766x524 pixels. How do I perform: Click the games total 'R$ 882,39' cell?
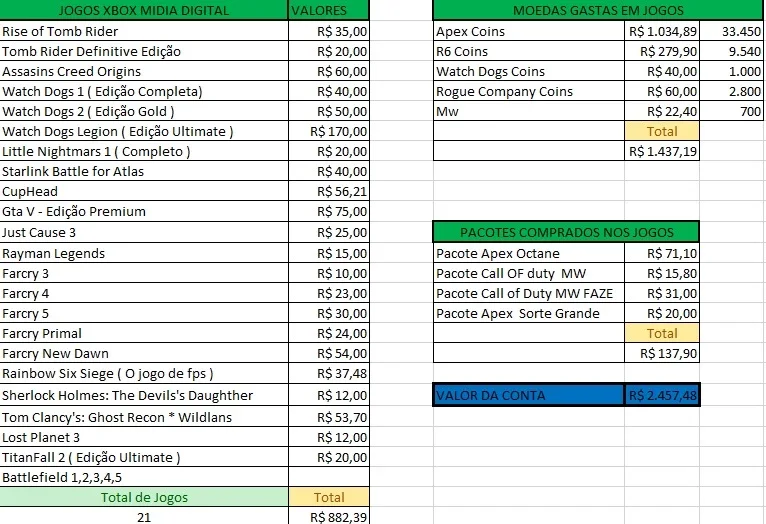pos(329,516)
